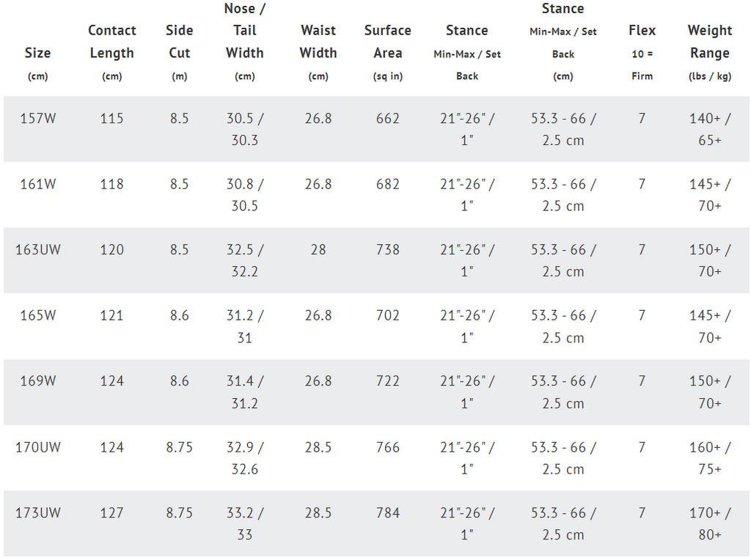751x560 pixels.
Task: Select the 161W size row
Action: [x=376, y=195]
